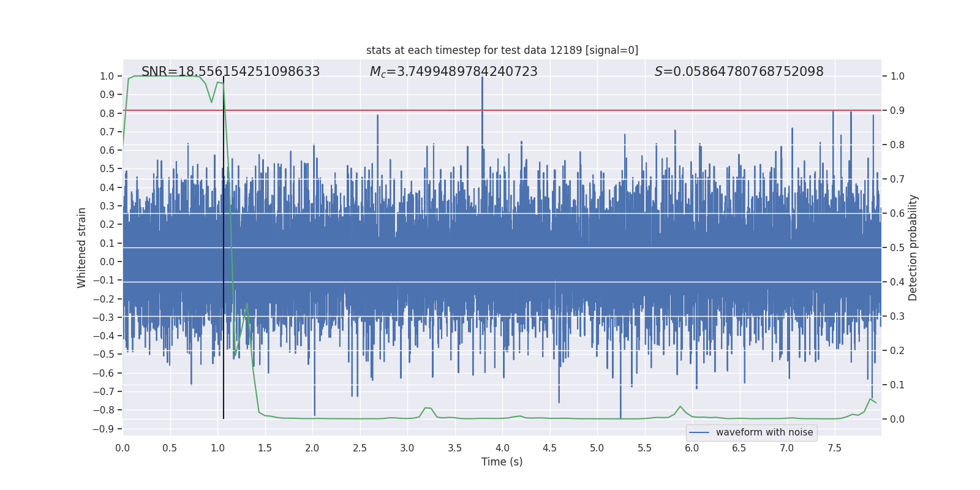Click the 'Whitened strain' y-axis label
The width and height of the screenshot is (980, 490).
click(81, 247)
